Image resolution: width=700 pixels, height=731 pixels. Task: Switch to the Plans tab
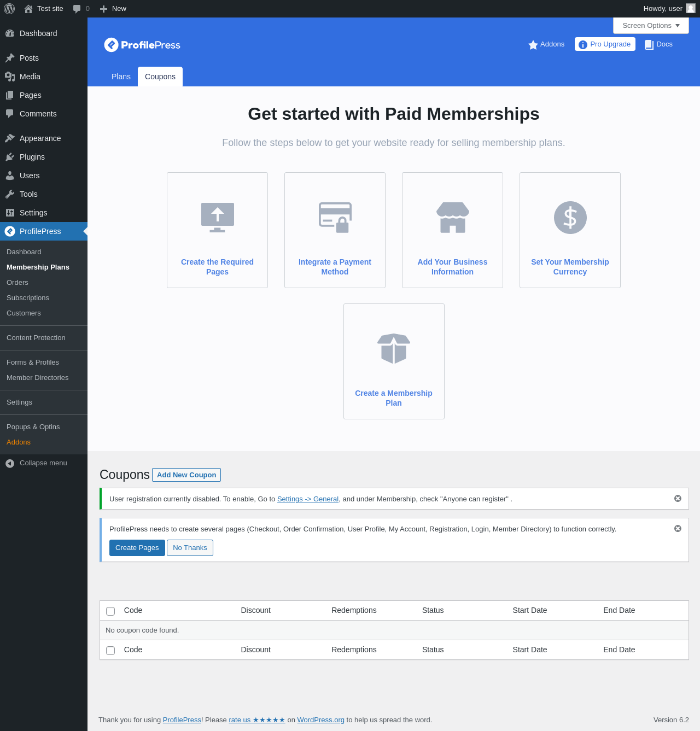coord(121,77)
